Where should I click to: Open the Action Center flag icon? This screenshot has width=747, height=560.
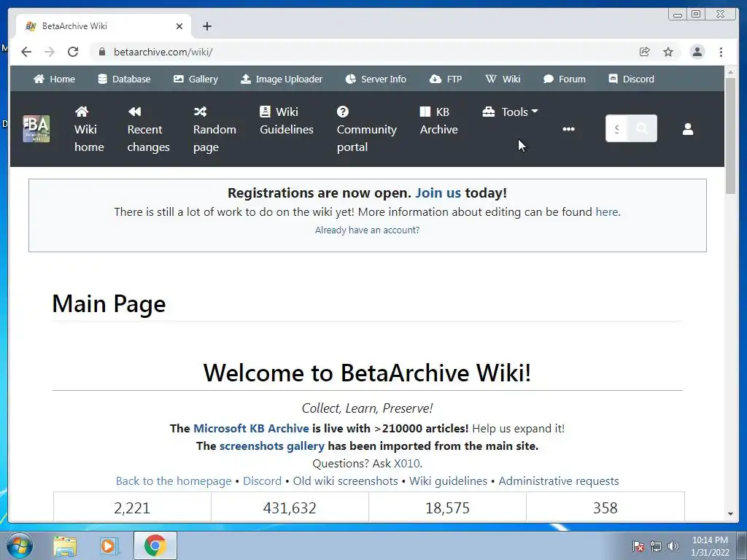pos(638,546)
